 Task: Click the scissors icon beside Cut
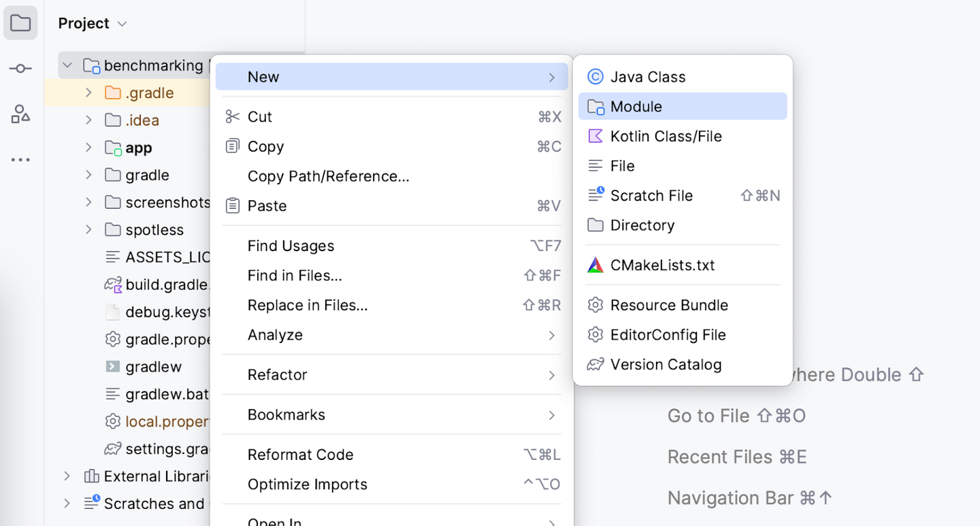[233, 117]
